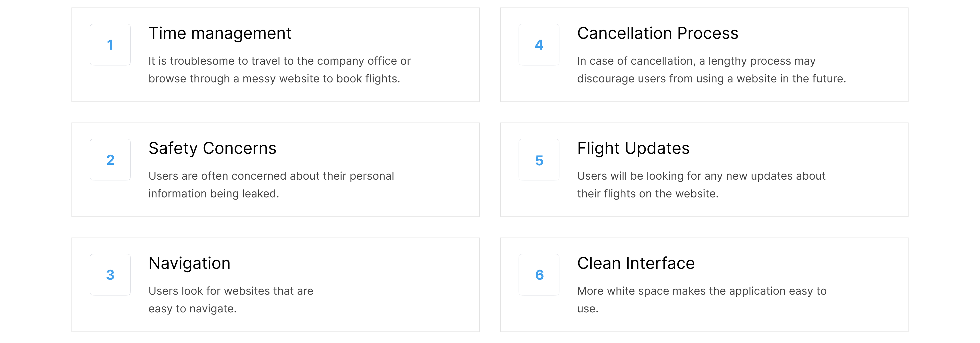Select the Navigation heading
Image resolution: width=980 pixels, height=343 pixels.
point(189,263)
